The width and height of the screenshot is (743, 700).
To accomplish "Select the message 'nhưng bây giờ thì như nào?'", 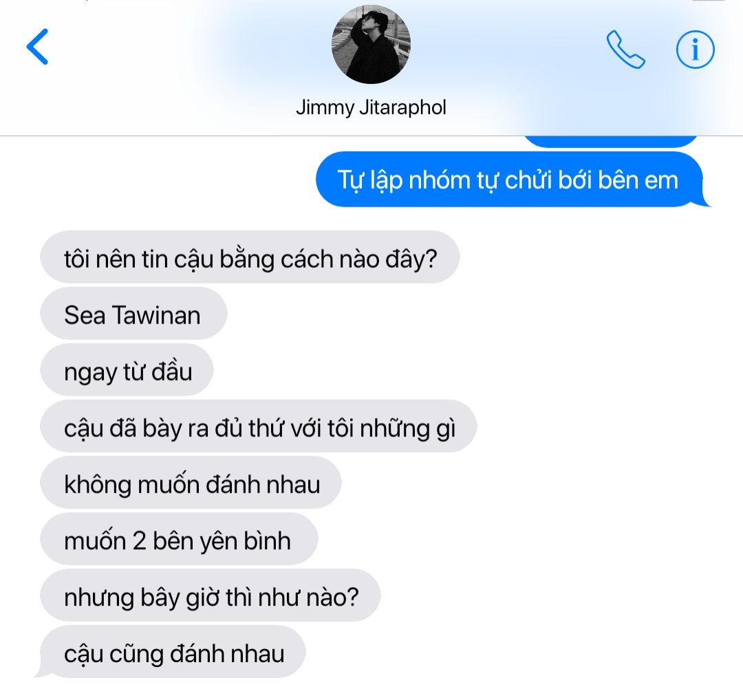I will pos(211,595).
